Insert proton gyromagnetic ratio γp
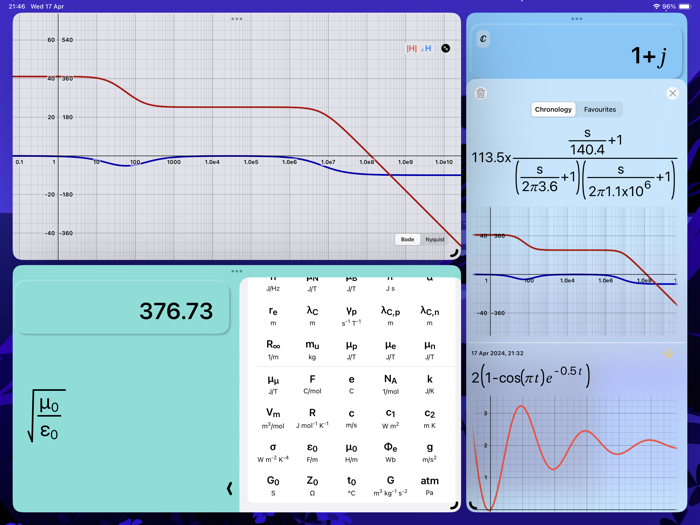This screenshot has width=700, height=525. pyautogui.click(x=351, y=316)
